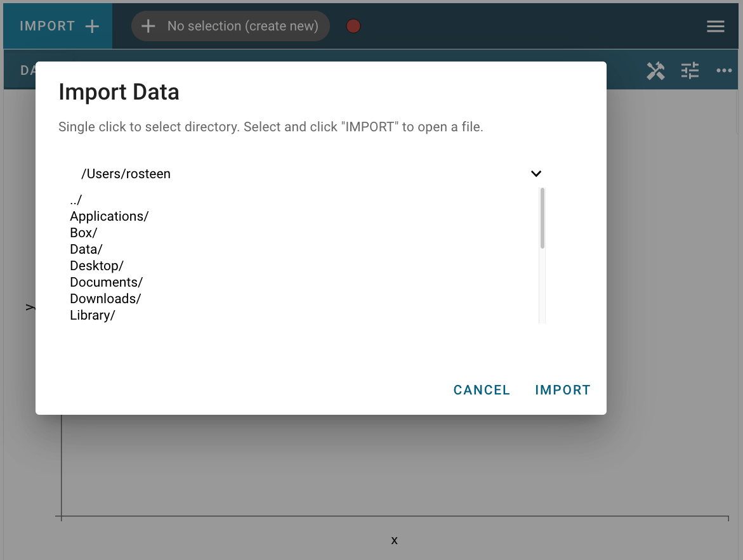The image size is (743, 560).
Task: Click the CANCEL button in the dialog
Action: point(482,390)
